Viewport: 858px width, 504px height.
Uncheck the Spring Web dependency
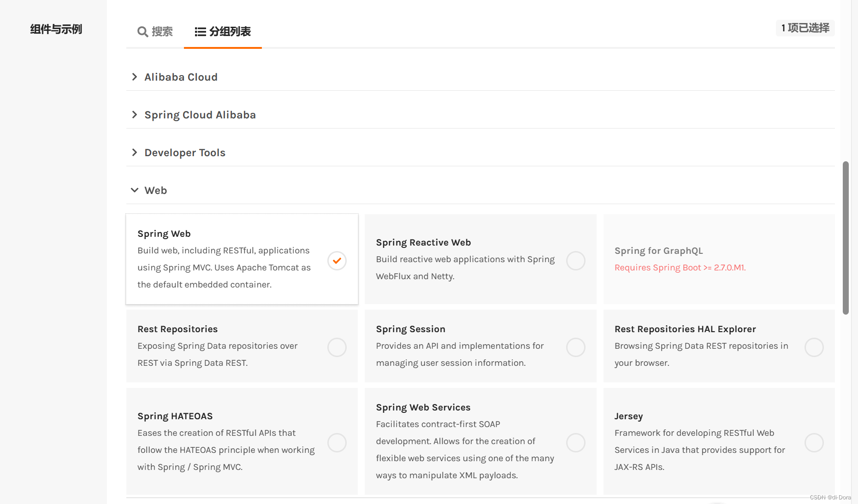[x=337, y=260]
